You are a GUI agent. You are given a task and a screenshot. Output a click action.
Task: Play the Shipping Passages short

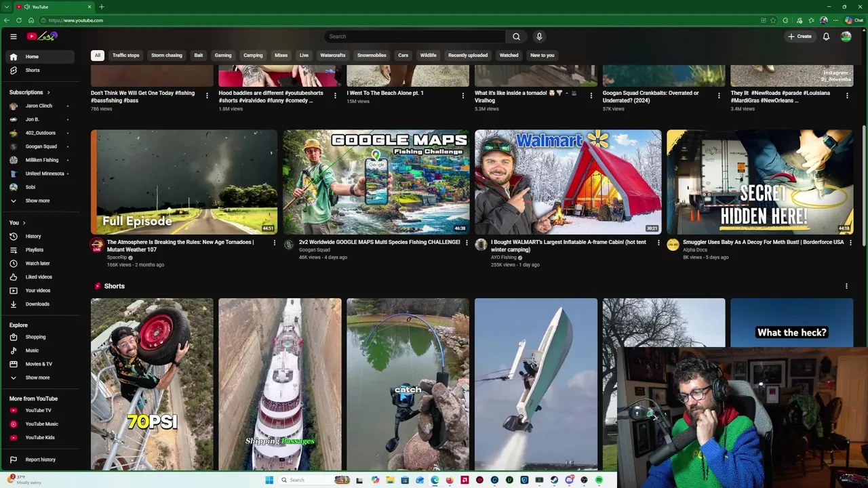(280, 384)
